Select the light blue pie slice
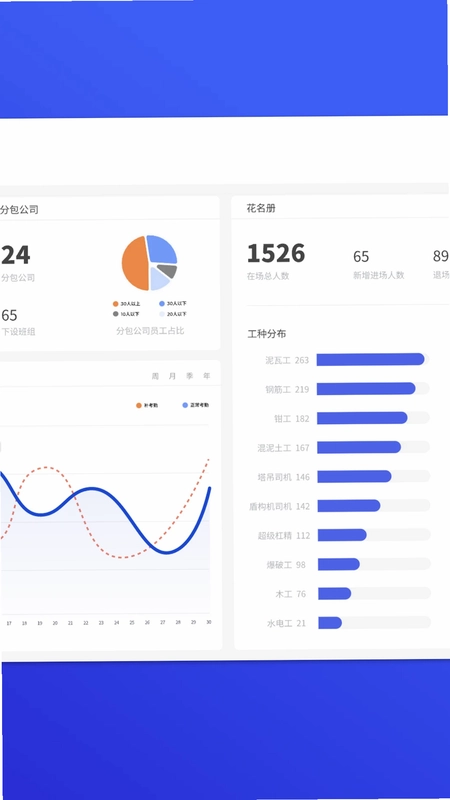The image size is (450, 800). (159, 279)
